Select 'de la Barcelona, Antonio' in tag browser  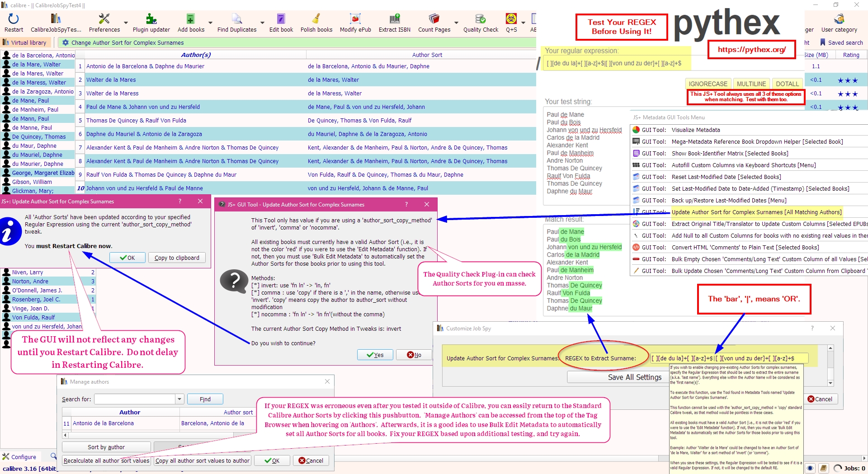pos(43,55)
